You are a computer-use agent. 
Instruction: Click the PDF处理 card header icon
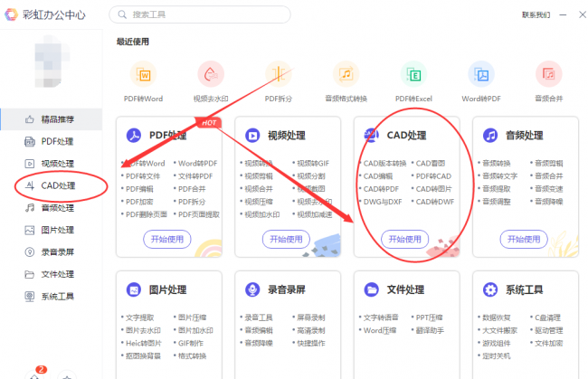(x=134, y=136)
